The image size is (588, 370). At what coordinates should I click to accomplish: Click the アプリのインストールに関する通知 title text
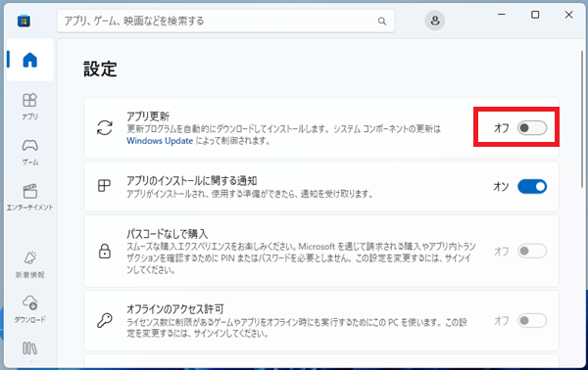click(192, 181)
